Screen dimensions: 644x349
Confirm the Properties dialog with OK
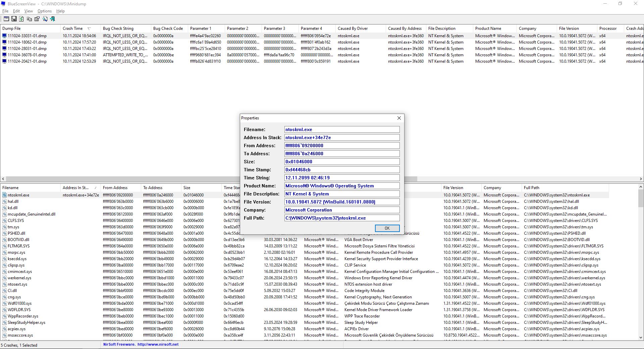pyautogui.click(x=387, y=228)
